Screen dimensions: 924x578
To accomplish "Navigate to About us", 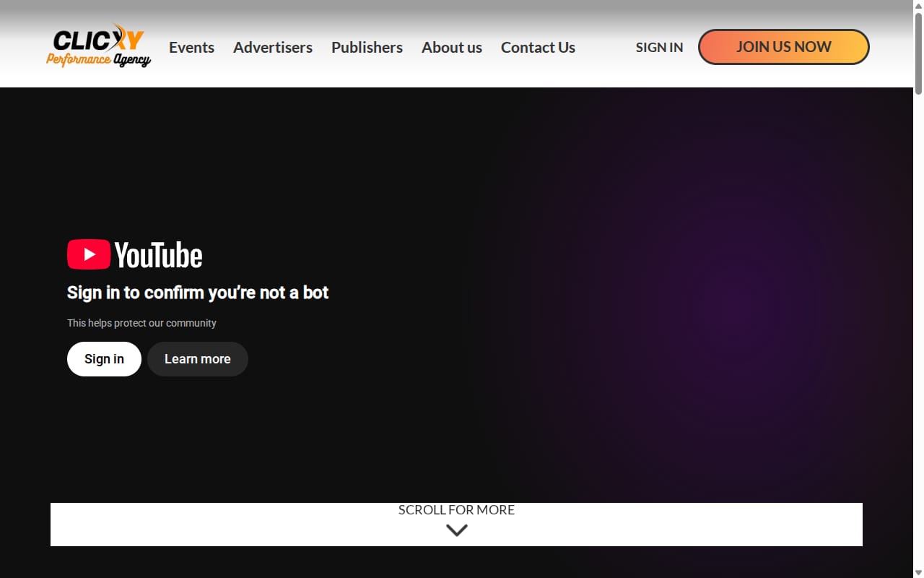I will [452, 48].
